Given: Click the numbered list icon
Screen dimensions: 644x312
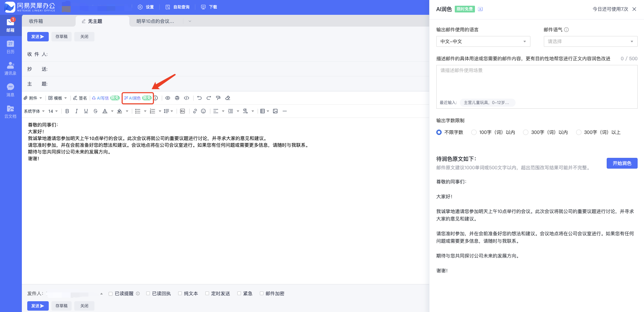Looking at the screenshot, I should coord(153,111).
